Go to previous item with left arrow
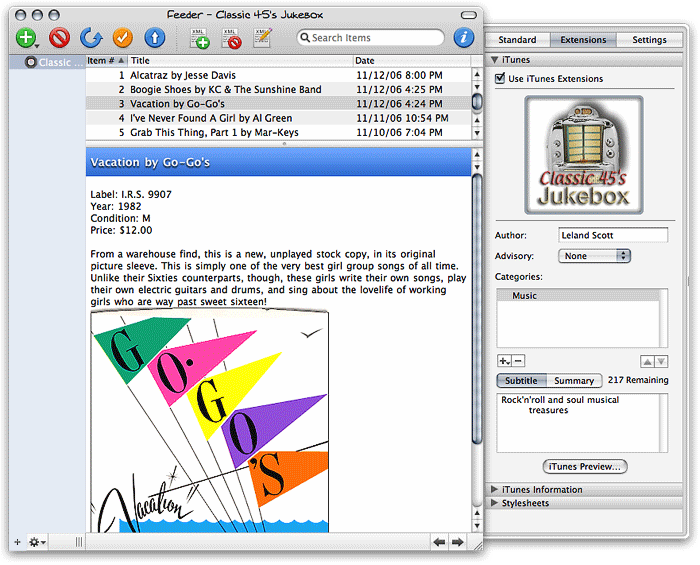The height and width of the screenshot is (565, 700). (439, 542)
